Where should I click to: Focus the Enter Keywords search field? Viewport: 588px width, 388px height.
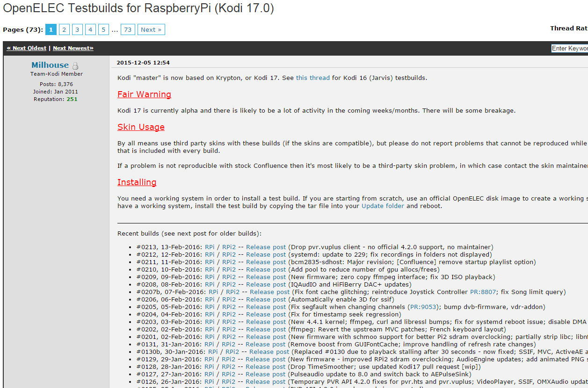pyautogui.click(x=569, y=49)
